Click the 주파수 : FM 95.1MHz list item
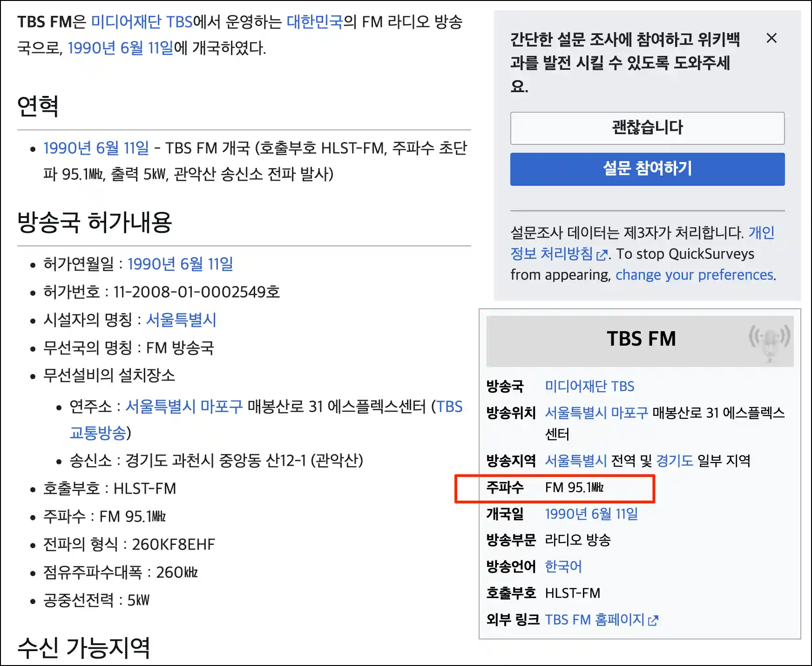Screen dimensions: 812x666 [104, 516]
